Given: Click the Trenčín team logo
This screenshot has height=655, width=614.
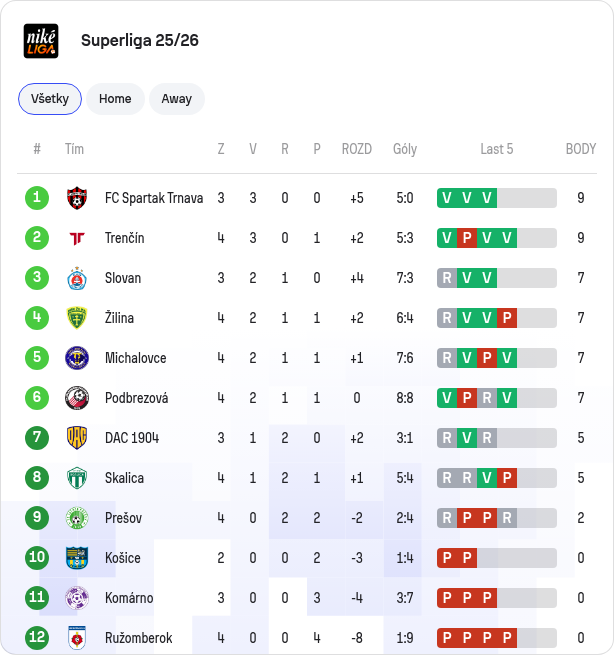Looking at the screenshot, I should point(77,238).
